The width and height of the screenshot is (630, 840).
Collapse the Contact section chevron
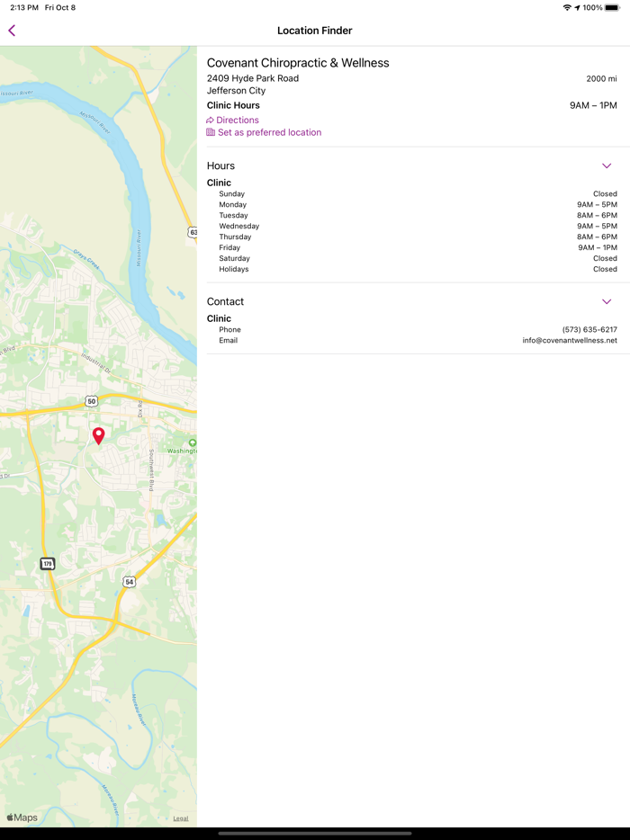coord(607,301)
